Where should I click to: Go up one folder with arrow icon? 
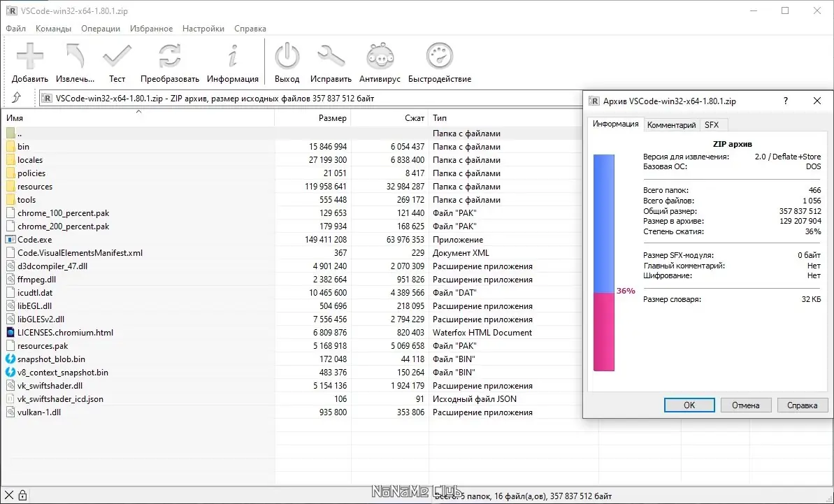[x=17, y=98]
